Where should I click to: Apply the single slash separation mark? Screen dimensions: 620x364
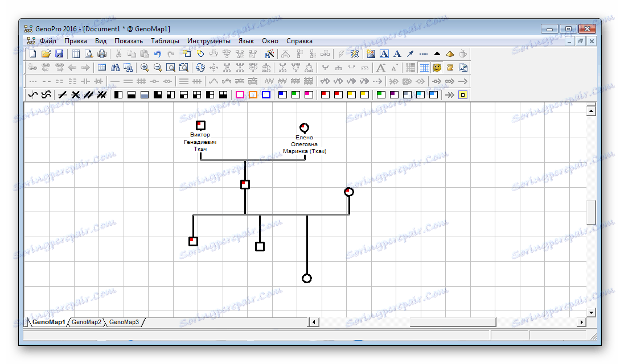click(x=63, y=95)
